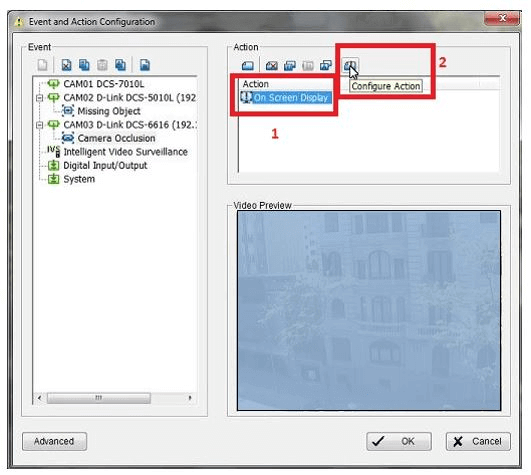This screenshot has height=475, width=531.
Task: Select the On Screen Display action
Action: 291,98
